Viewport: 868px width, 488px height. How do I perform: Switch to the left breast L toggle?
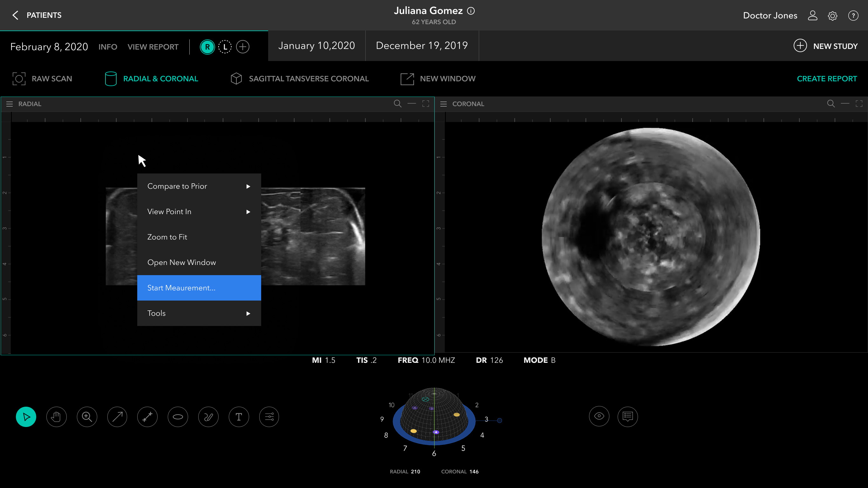[225, 47]
